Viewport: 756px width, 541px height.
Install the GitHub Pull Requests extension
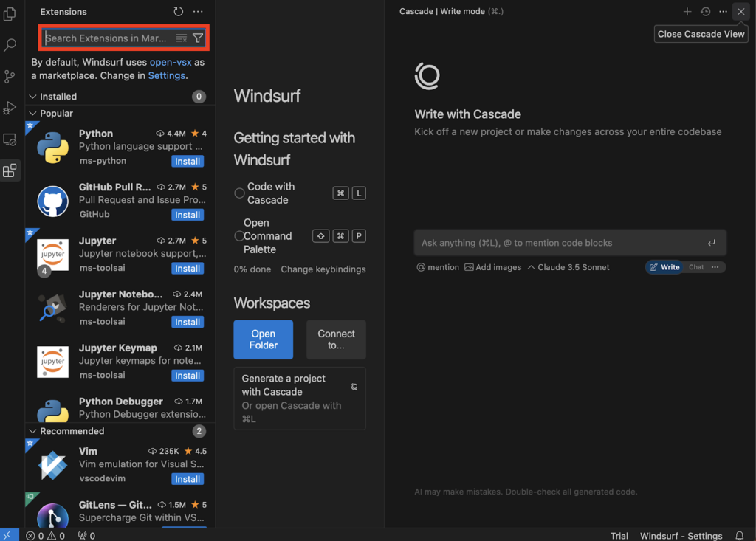tap(188, 215)
